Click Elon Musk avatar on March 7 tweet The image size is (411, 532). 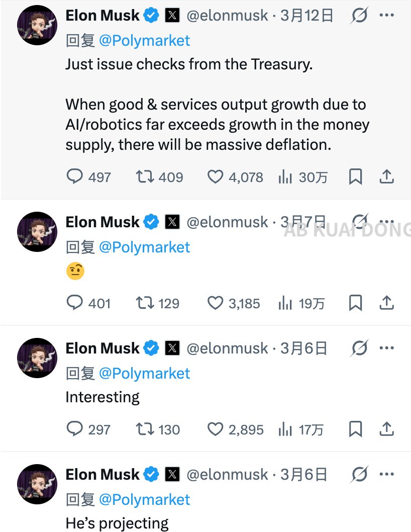[x=37, y=232]
